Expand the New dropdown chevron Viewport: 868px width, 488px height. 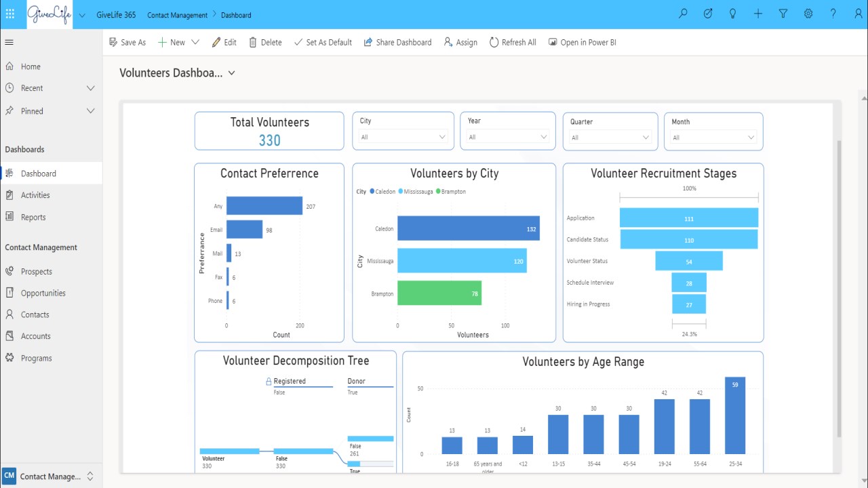[195, 42]
